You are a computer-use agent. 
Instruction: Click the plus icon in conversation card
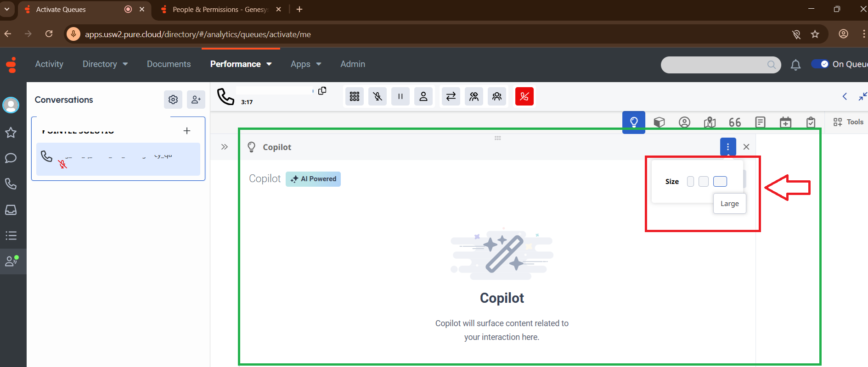[187, 131]
